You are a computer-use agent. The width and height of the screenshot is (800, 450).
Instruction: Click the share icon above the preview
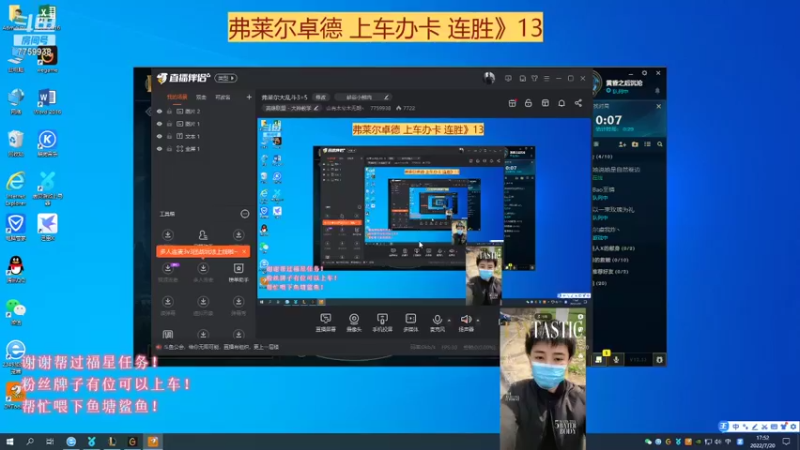[578, 103]
